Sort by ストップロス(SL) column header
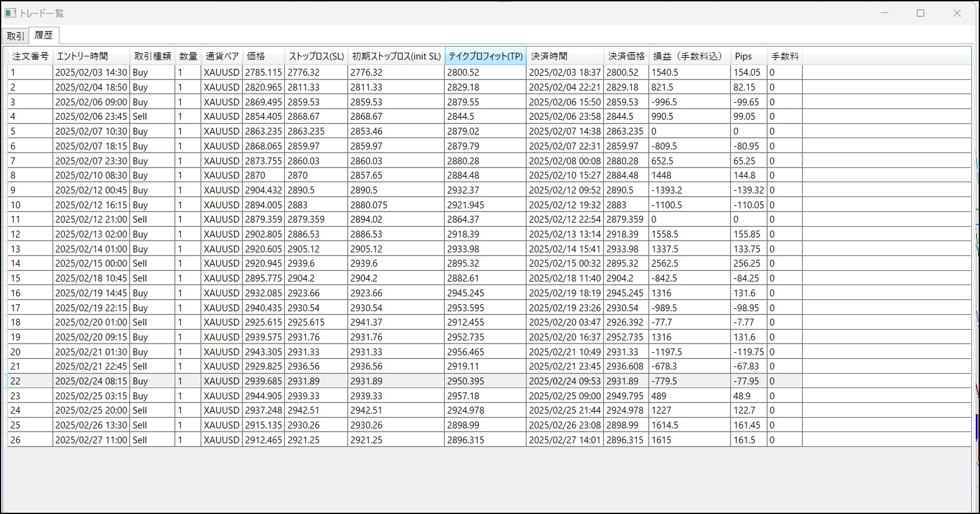This screenshot has width=980, height=514. click(x=316, y=56)
